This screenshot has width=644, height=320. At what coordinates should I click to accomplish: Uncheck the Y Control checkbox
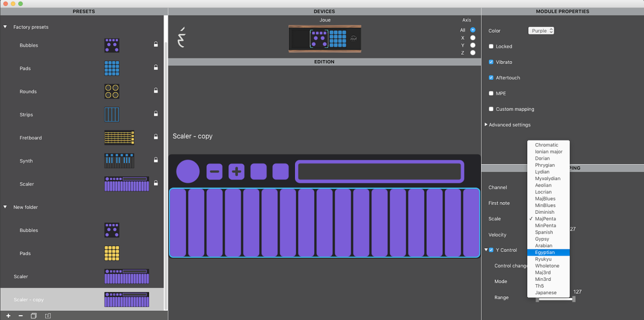click(x=491, y=250)
